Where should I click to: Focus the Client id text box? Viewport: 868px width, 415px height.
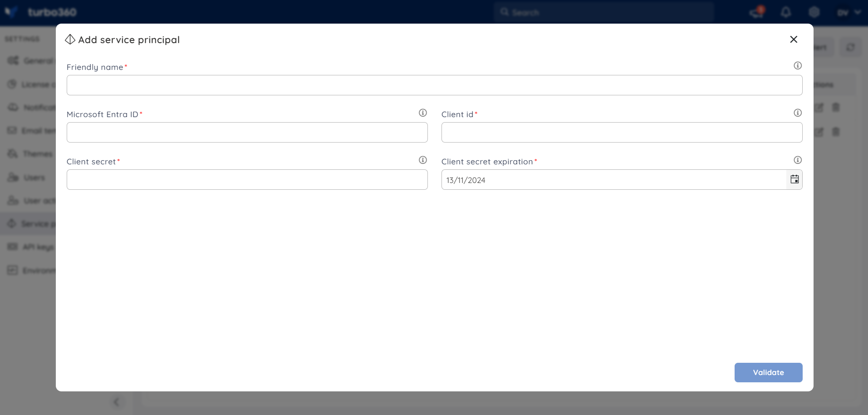coord(622,132)
